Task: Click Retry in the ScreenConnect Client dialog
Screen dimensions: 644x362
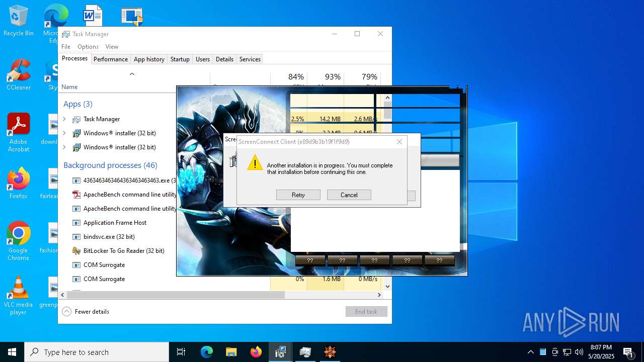Action: tap(298, 195)
